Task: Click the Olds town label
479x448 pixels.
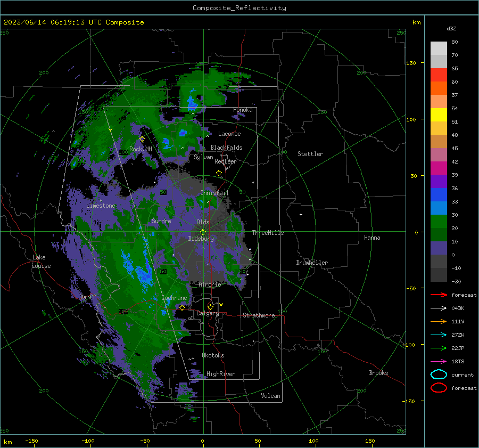Action: [x=203, y=222]
